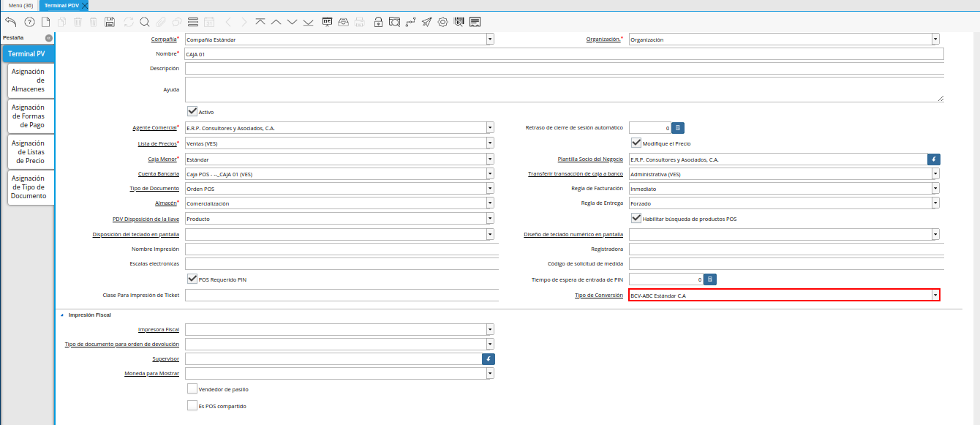Viewport: 980px width, 425px height.
Task: Open the help icon in toolbar
Action: tap(29, 22)
